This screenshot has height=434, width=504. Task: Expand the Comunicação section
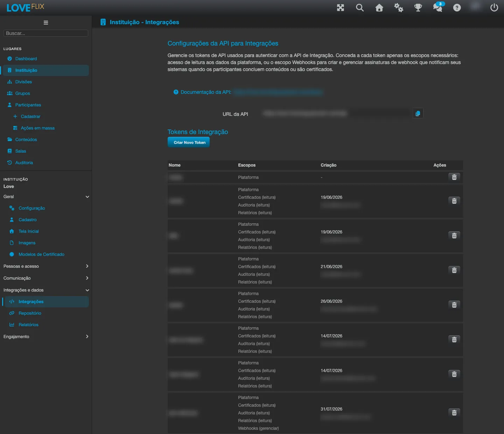pyautogui.click(x=46, y=278)
